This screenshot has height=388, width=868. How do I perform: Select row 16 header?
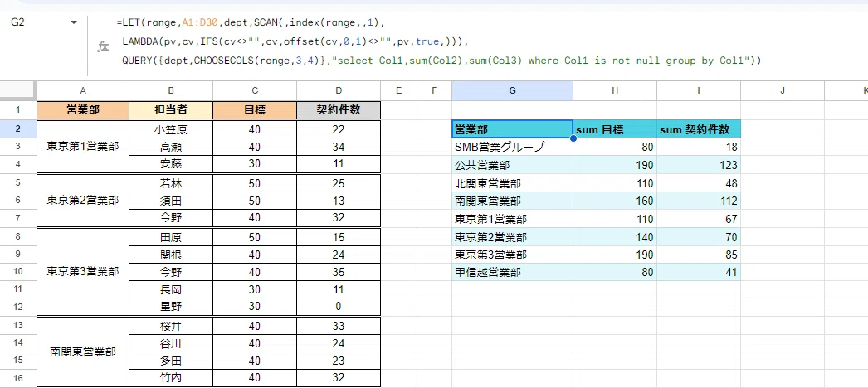click(x=17, y=378)
